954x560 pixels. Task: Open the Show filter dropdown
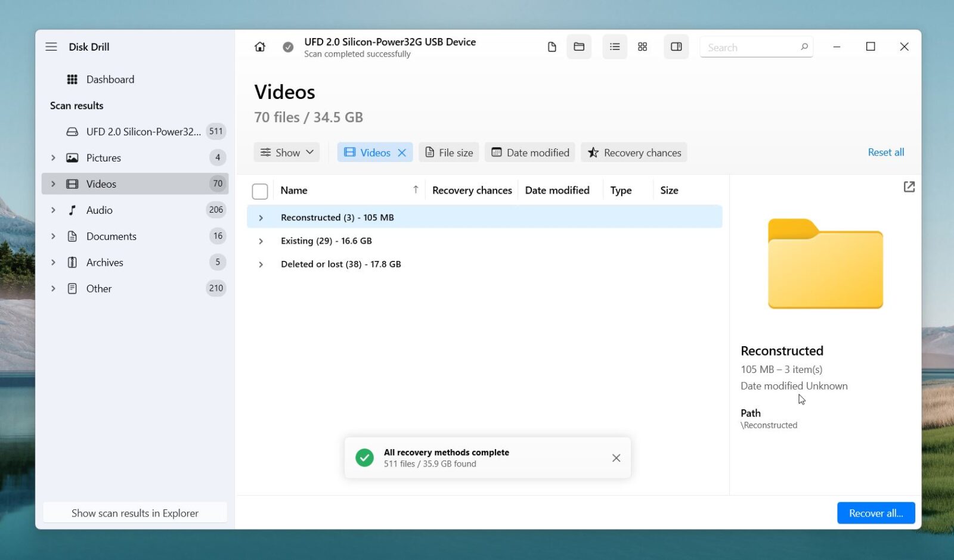(287, 152)
